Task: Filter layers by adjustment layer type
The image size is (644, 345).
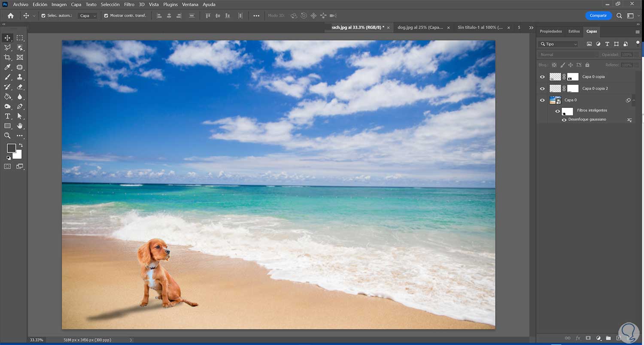Action: (598, 44)
